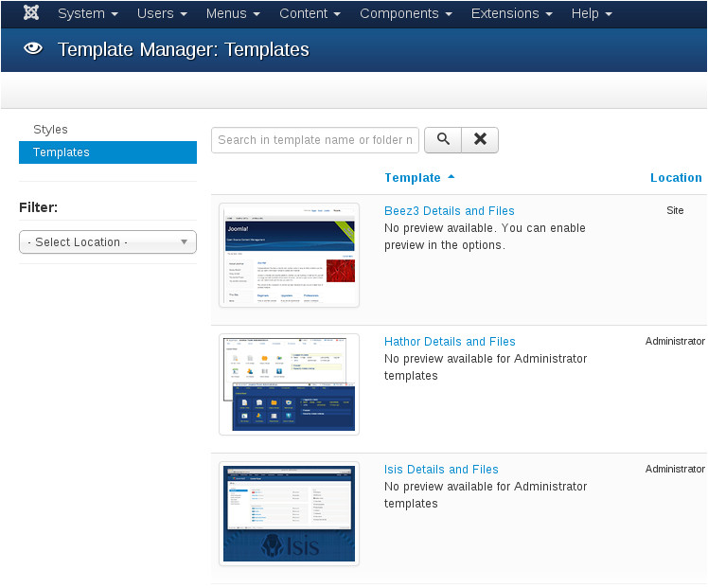This screenshot has height=588, width=708.
Task: Sort by the Location column header
Action: 676,178
